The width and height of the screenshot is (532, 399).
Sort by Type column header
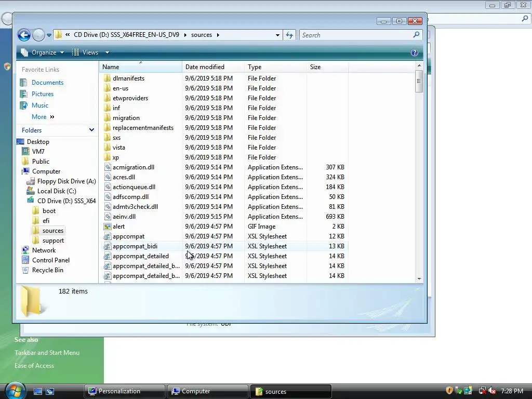click(x=275, y=67)
